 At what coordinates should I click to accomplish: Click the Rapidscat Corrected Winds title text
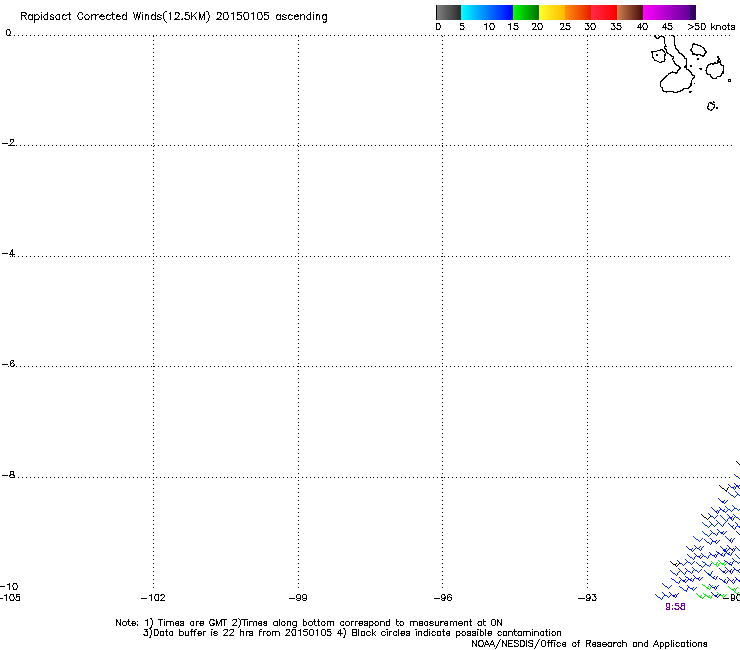click(174, 17)
